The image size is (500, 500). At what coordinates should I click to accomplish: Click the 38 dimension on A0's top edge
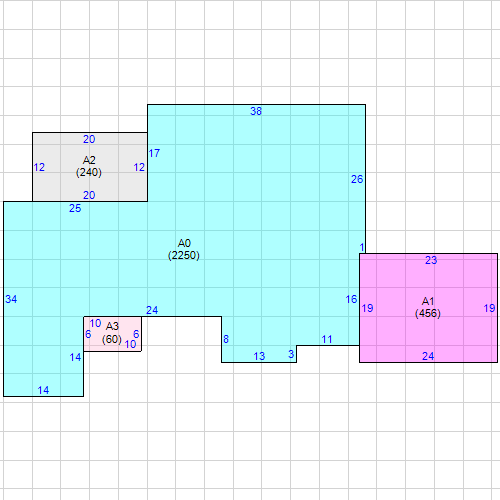pyautogui.click(x=256, y=111)
